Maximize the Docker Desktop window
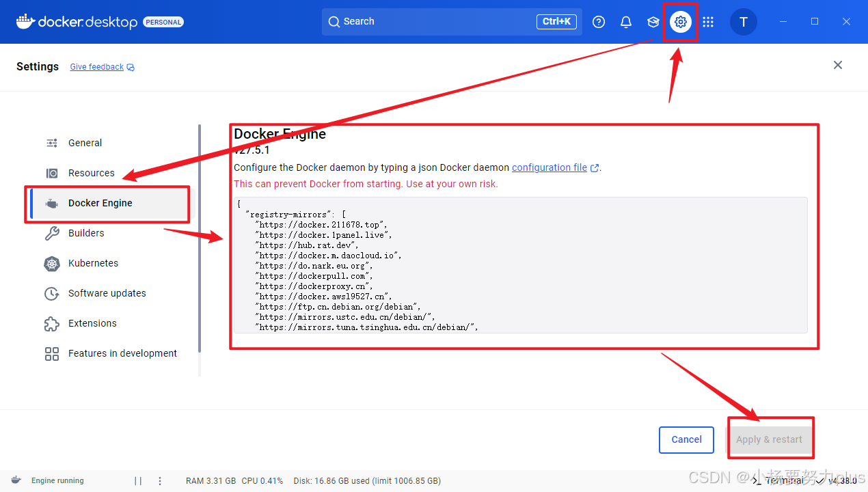This screenshot has width=868, height=492. (815, 22)
